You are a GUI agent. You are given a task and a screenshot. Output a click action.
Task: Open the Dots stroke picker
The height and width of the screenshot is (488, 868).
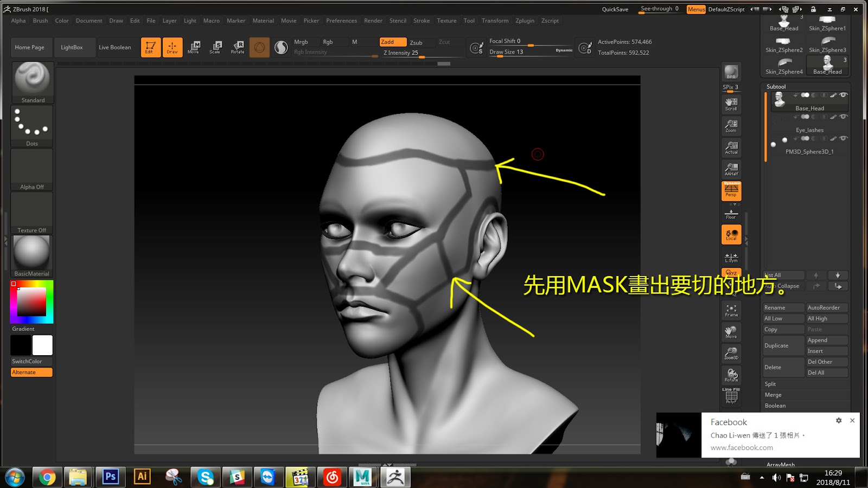click(32, 126)
